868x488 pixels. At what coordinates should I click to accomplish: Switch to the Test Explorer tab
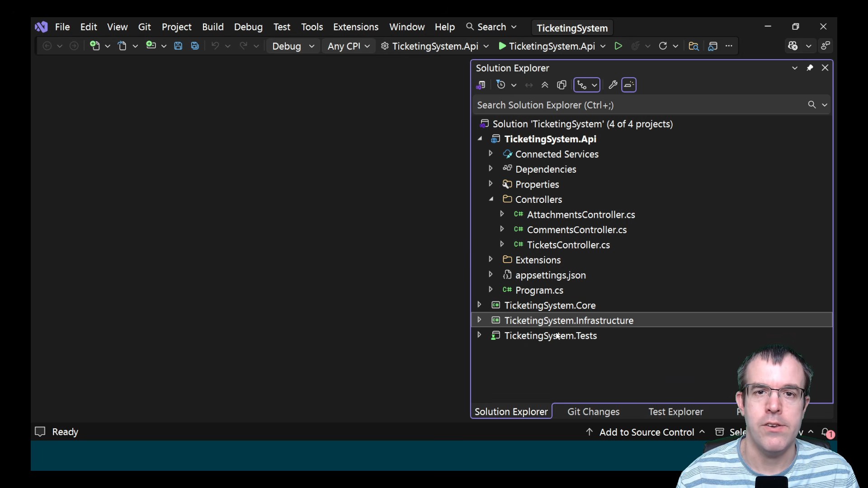676,412
